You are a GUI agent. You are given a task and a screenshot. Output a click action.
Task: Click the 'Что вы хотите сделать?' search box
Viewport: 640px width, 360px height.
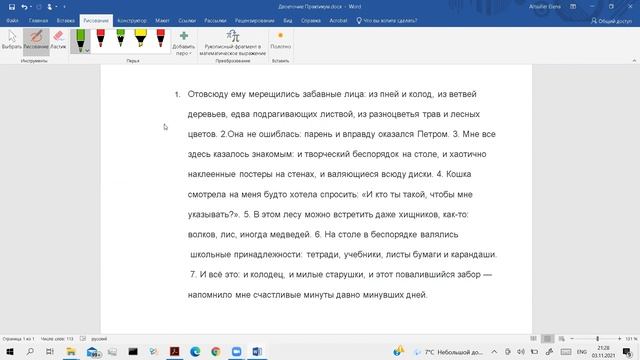pyautogui.click(x=387, y=20)
